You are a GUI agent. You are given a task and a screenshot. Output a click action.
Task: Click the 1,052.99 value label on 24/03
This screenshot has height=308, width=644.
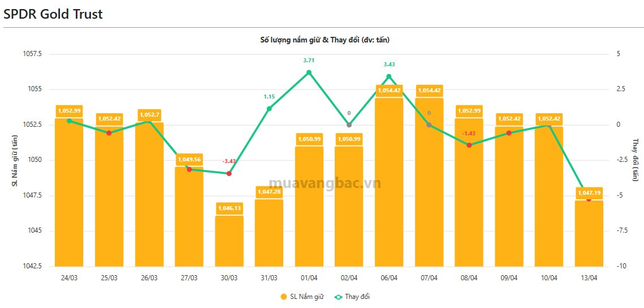coord(69,111)
